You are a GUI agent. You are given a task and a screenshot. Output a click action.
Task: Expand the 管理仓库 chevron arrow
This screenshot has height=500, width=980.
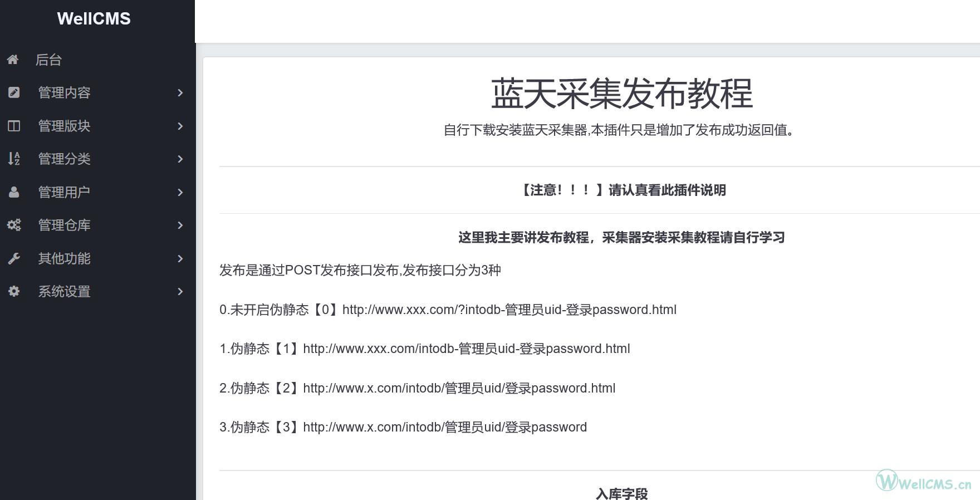[180, 225]
